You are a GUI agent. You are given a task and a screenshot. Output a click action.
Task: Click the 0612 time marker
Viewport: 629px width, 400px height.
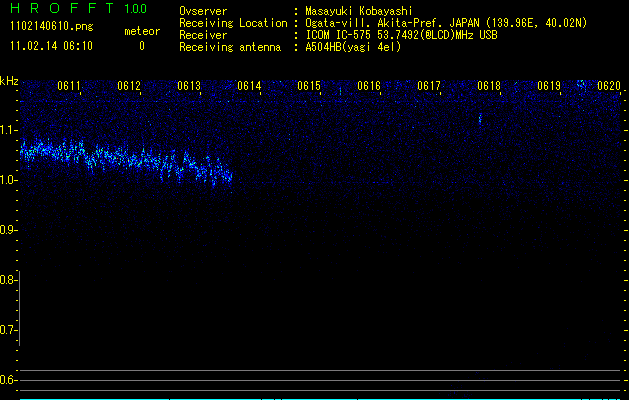pos(129,86)
